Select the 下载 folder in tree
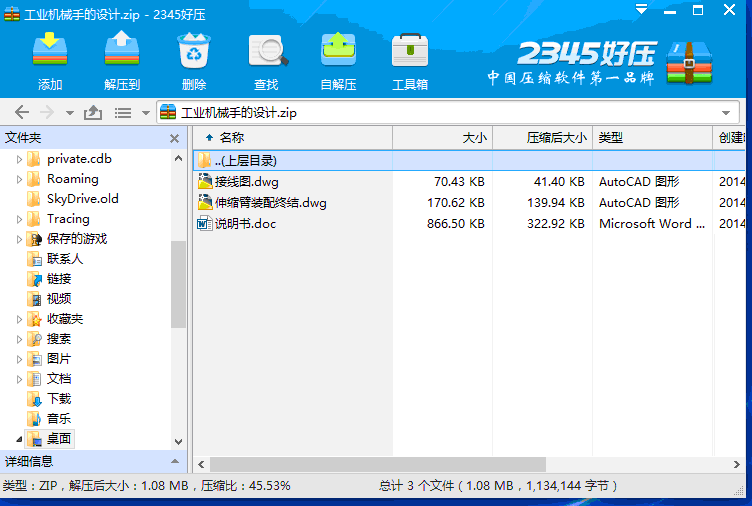The image size is (752, 506). point(59,399)
